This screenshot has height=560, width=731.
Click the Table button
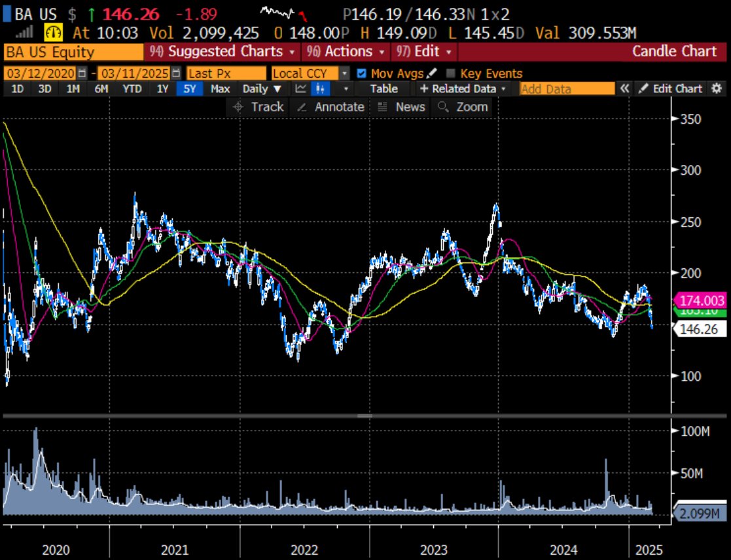383,88
